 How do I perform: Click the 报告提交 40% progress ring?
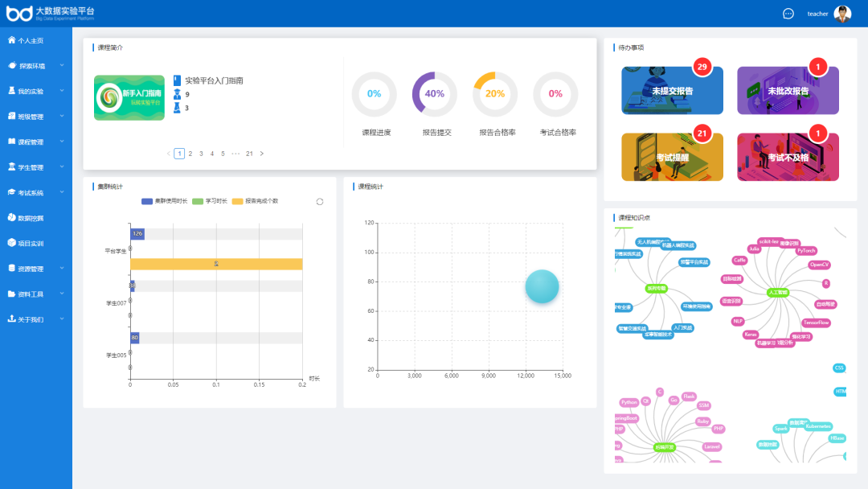(x=435, y=93)
